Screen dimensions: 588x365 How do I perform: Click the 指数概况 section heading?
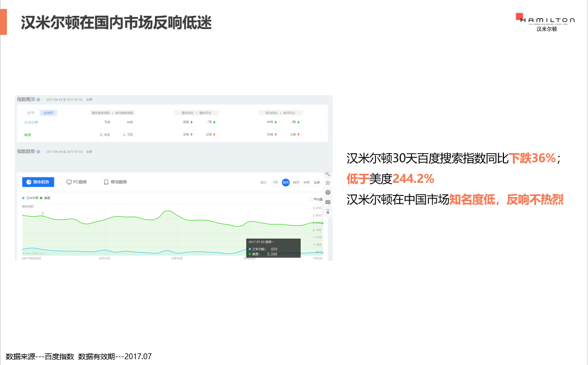click(26, 99)
